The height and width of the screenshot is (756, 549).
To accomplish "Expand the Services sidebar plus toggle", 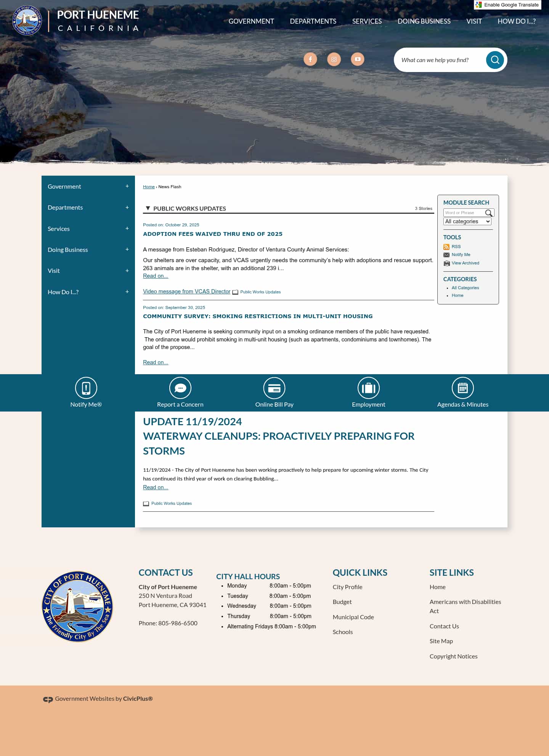I will [127, 229].
